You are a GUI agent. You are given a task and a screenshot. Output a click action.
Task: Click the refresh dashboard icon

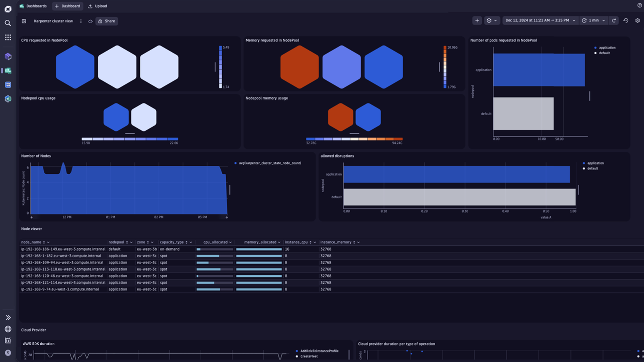(614, 21)
